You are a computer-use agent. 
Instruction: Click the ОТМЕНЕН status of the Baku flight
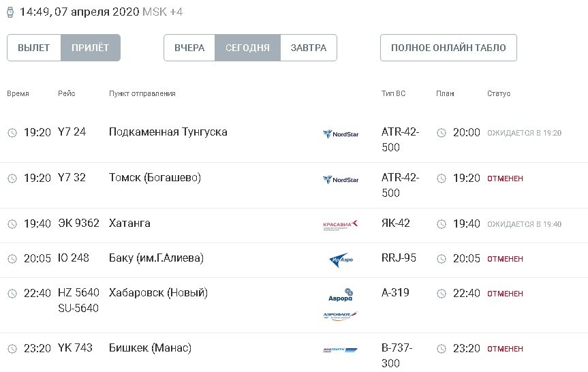pyautogui.click(x=505, y=259)
